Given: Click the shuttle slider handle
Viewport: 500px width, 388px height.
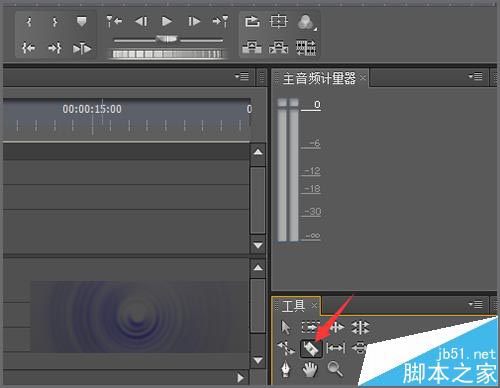Looking at the screenshot, I should click(166, 39).
